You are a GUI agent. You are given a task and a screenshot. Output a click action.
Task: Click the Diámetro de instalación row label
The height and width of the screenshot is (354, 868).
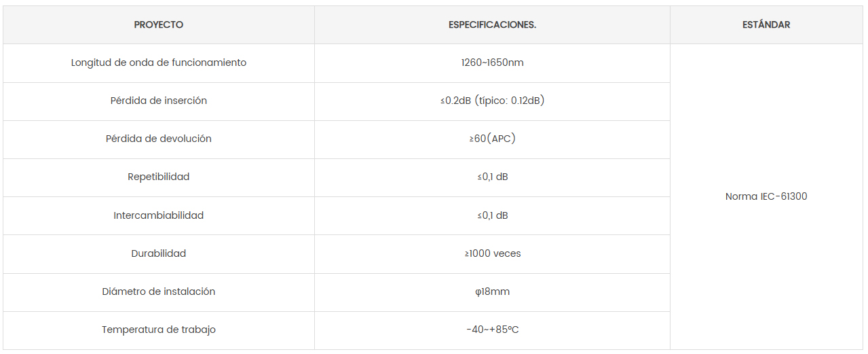pos(159,291)
